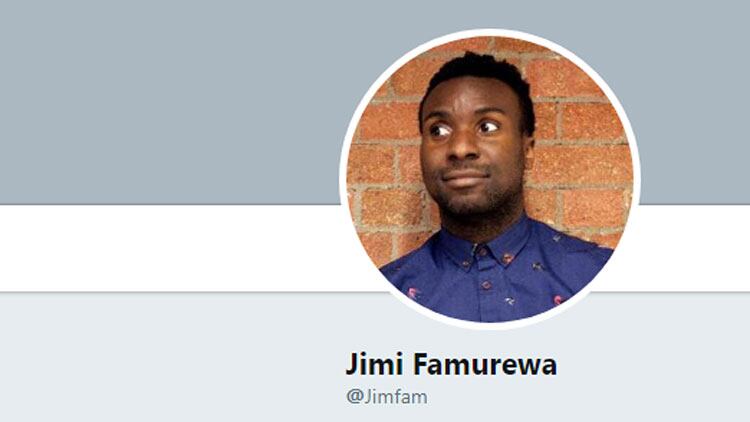Screen dimensions: 750x422
Task: Open the circular profile photo
Action: coord(490,179)
